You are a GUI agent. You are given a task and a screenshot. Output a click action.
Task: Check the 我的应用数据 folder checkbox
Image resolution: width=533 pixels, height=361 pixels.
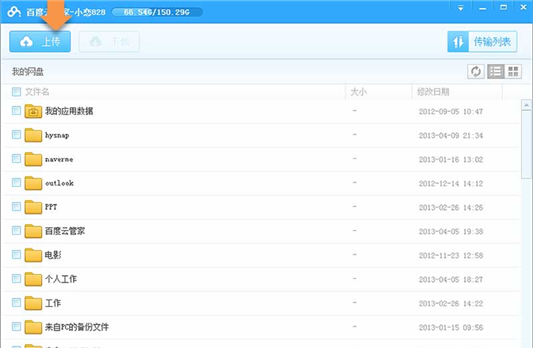click(16, 110)
